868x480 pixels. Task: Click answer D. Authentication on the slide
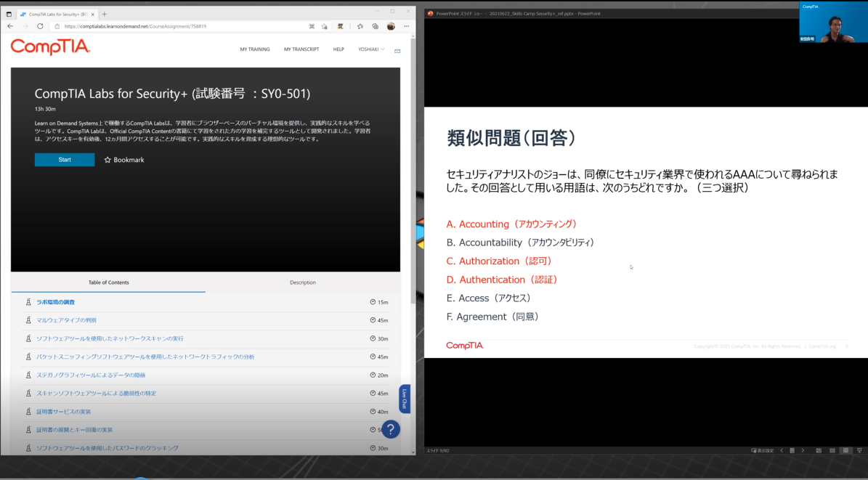502,280
